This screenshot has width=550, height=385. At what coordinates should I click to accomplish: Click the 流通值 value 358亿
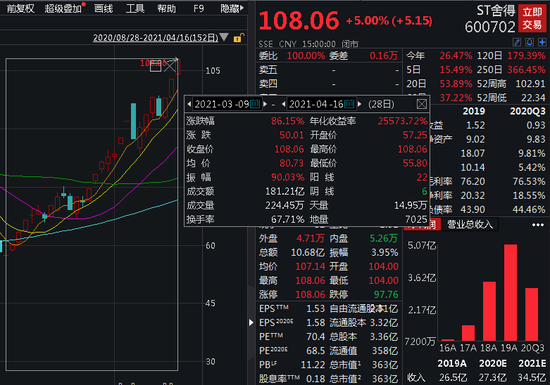385,351
